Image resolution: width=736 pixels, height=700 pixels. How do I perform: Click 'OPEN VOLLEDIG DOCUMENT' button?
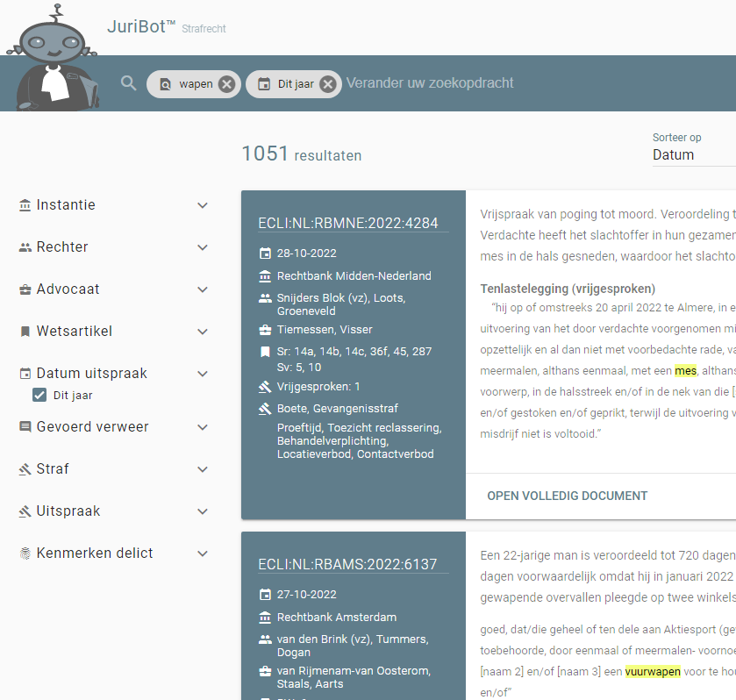pos(567,496)
